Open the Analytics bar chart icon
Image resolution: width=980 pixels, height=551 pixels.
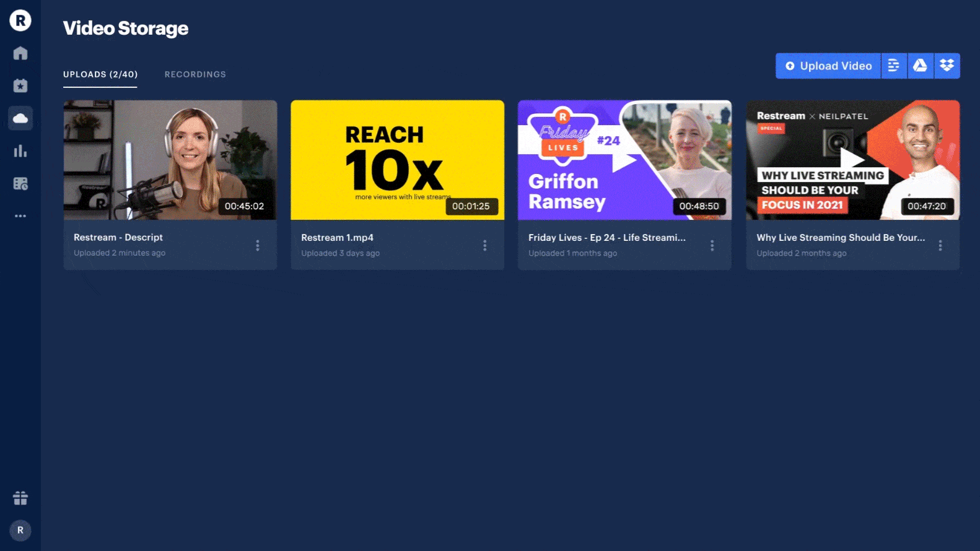tap(20, 150)
